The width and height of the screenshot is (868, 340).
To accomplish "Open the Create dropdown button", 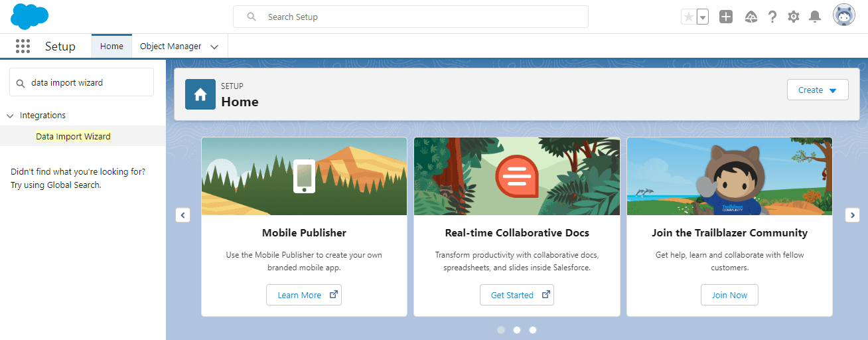I will coord(818,90).
